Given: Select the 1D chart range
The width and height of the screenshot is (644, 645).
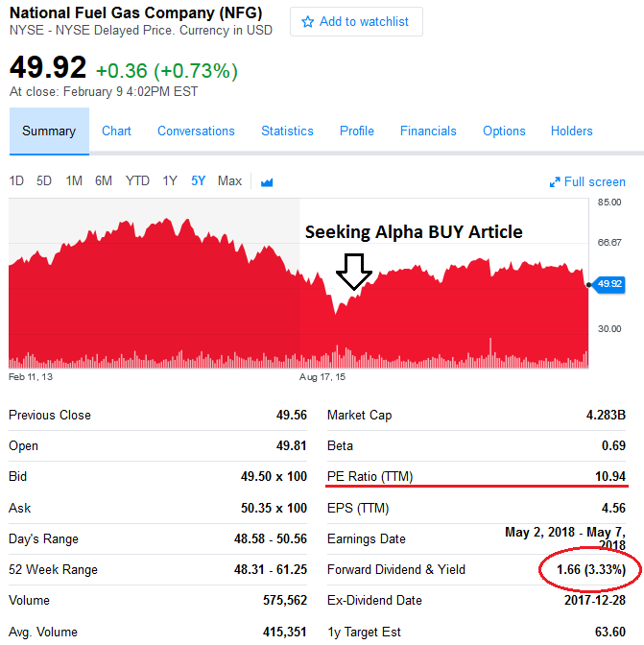Looking at the screenshot, I should pyautogui.click(x=16, y=181).
